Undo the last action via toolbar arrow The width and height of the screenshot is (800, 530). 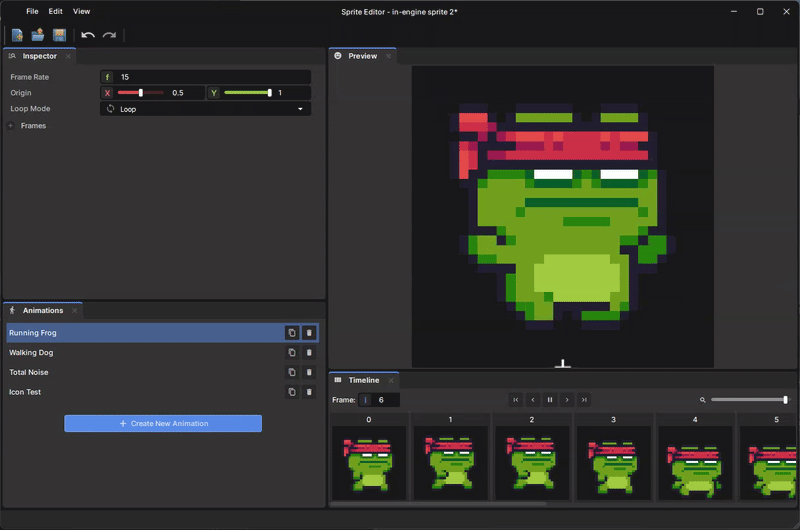click(x=88, y=35)
